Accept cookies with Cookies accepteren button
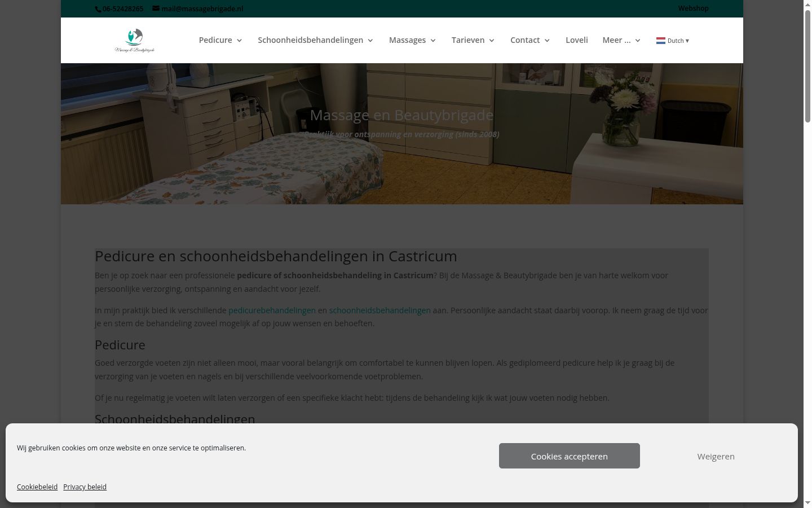 pos(570,456)
